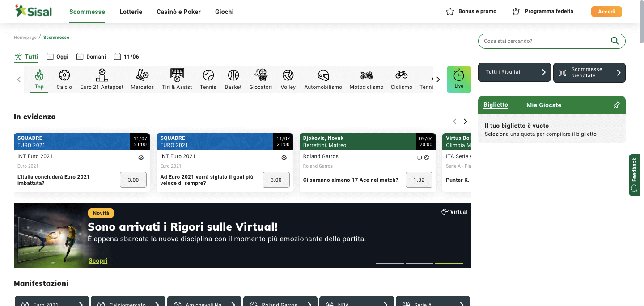Screen dimensions: 644x306
Task: Open the Giocatori category
Action: click(261, 80)
